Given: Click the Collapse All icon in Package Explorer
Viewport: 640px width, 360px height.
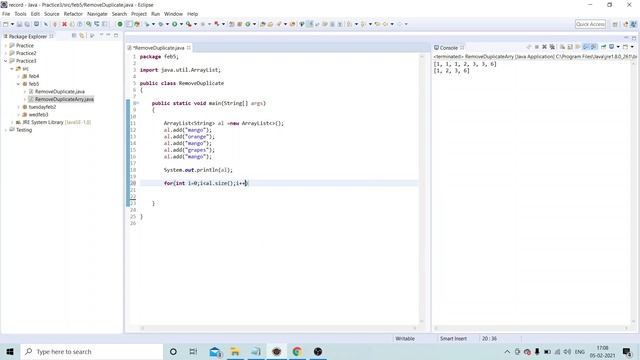Looking at the screenshot, I should [74, 36].
